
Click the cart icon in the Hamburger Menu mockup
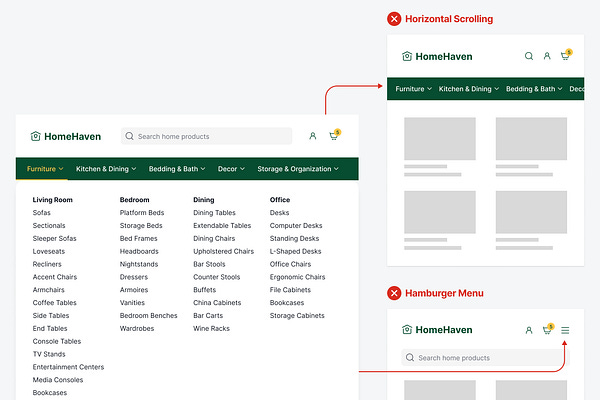547,330
